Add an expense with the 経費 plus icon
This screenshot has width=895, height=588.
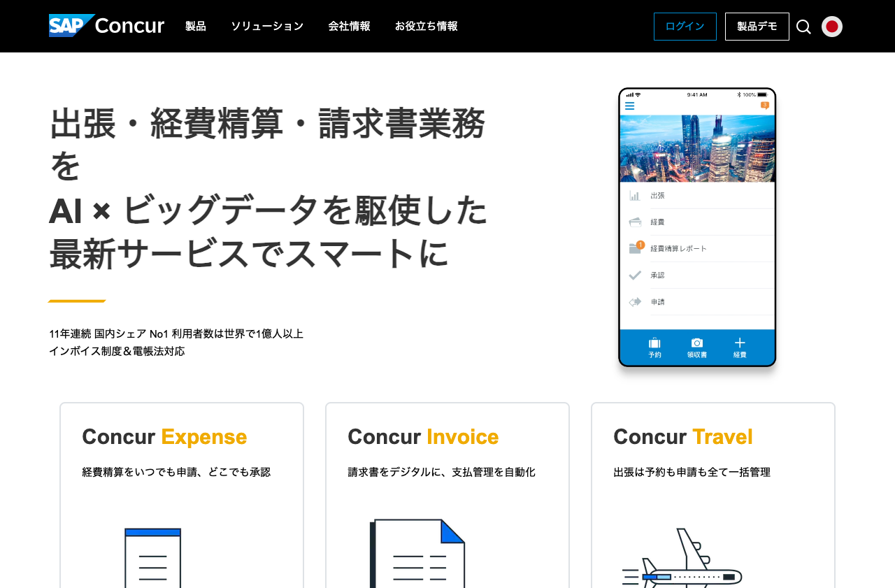coord(739,342)
